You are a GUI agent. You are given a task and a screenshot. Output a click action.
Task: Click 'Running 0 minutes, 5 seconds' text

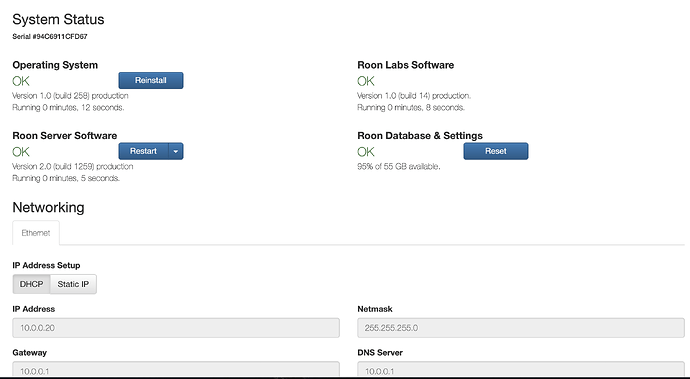click(66, 178)
